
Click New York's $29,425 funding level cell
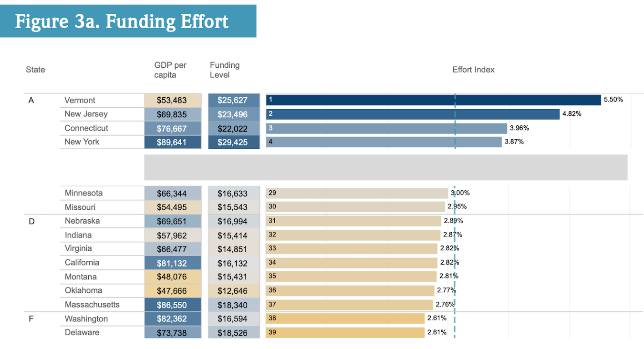(234, 142)
